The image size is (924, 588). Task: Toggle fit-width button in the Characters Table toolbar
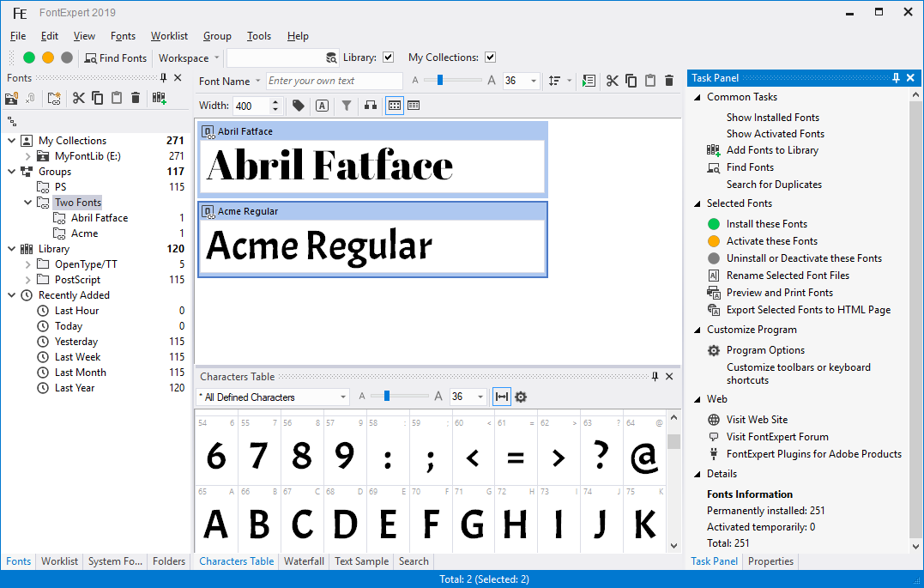pos(502,397)
